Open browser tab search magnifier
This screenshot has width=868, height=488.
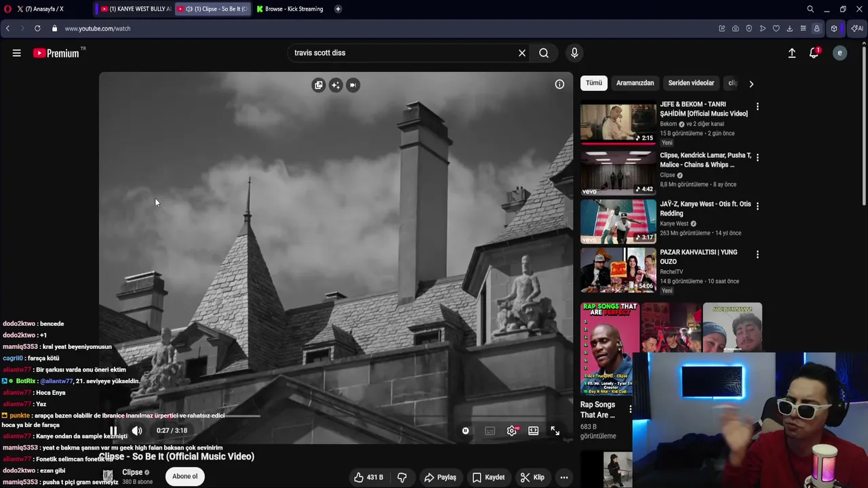pyautogui.click(x=810, y=9)
